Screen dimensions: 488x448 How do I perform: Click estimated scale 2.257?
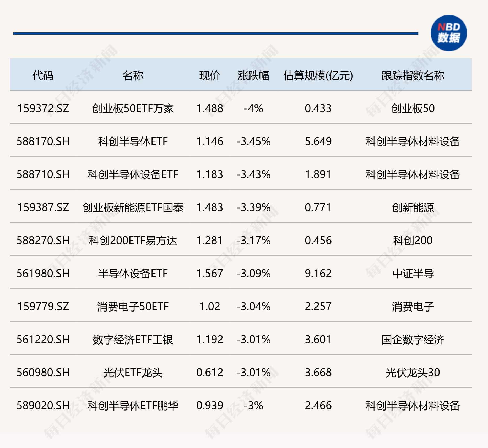point(318,307)
